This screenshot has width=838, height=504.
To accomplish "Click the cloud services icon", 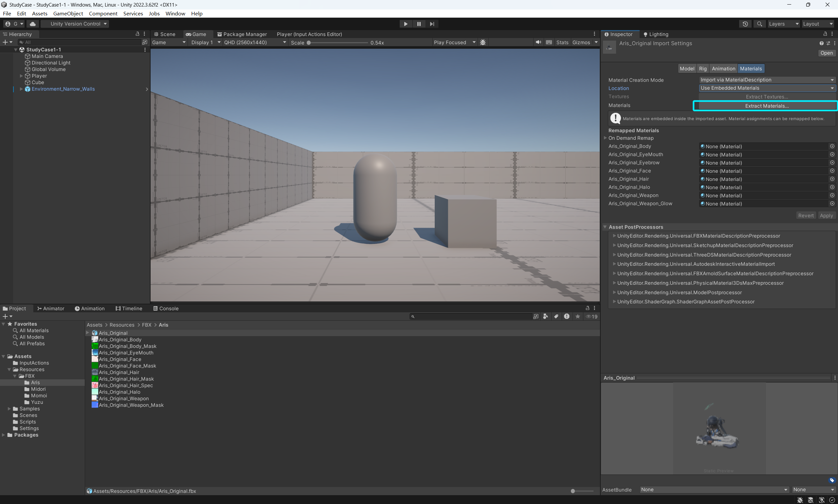I will [33, 24].
